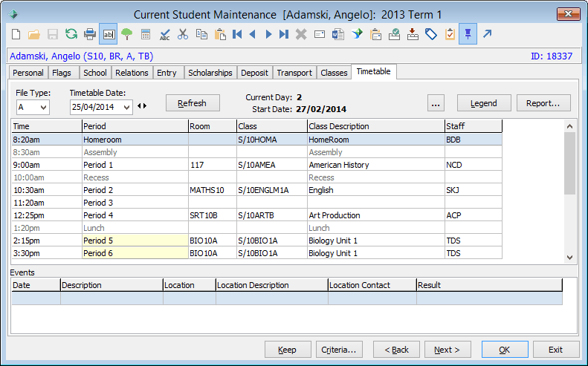
Task: Jump to last record icon
Action: coord(284,34)
